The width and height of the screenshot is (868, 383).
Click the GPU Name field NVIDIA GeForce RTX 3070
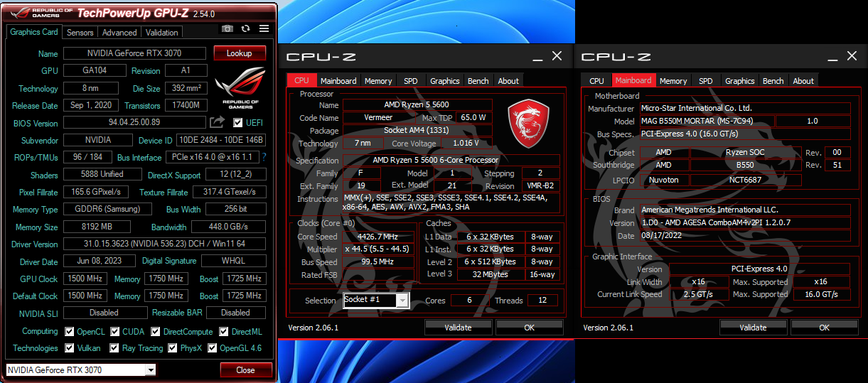(134, 53)
